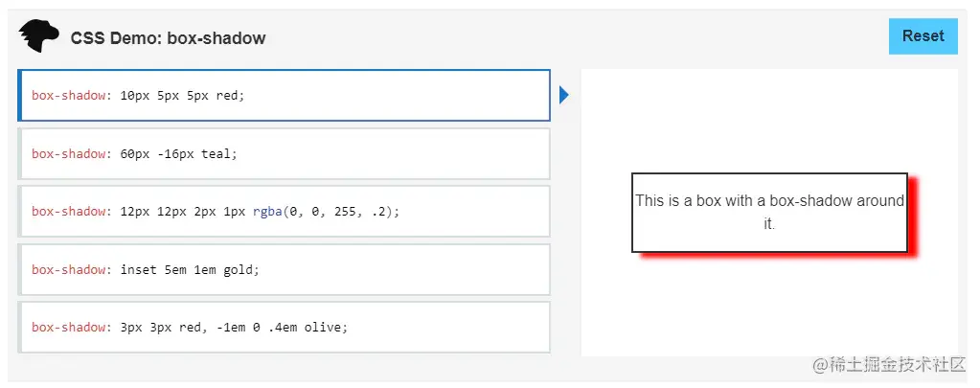Click the demo box with the red shadow
The image size is (980, 388).
(x=769, y=212)
